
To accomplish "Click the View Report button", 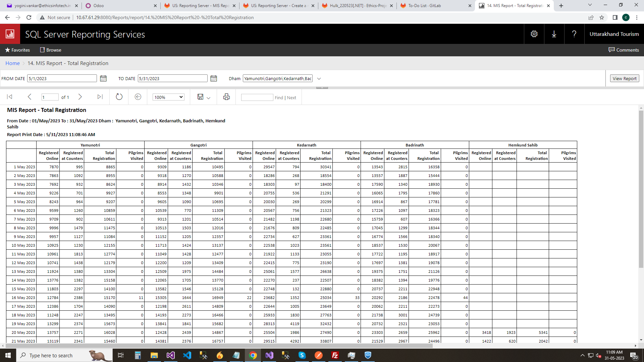I will [x=624, y=78].
